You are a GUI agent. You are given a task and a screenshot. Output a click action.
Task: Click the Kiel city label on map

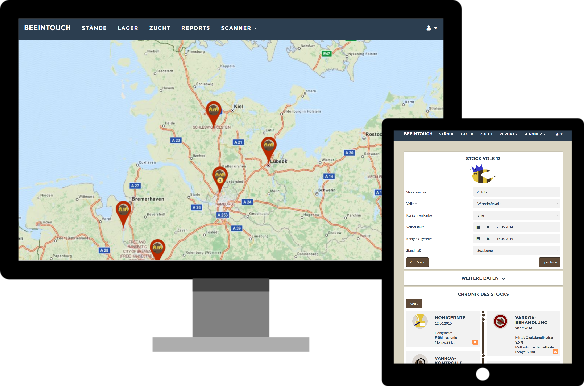tap(238, 107)
